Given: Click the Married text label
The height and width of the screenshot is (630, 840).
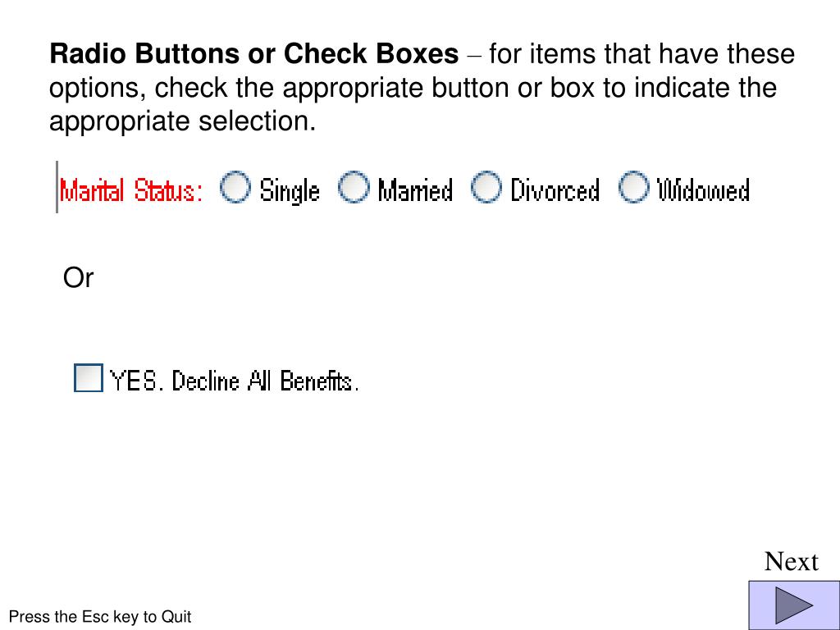Looking at the screenshot, I should click(x=415, y=190).
